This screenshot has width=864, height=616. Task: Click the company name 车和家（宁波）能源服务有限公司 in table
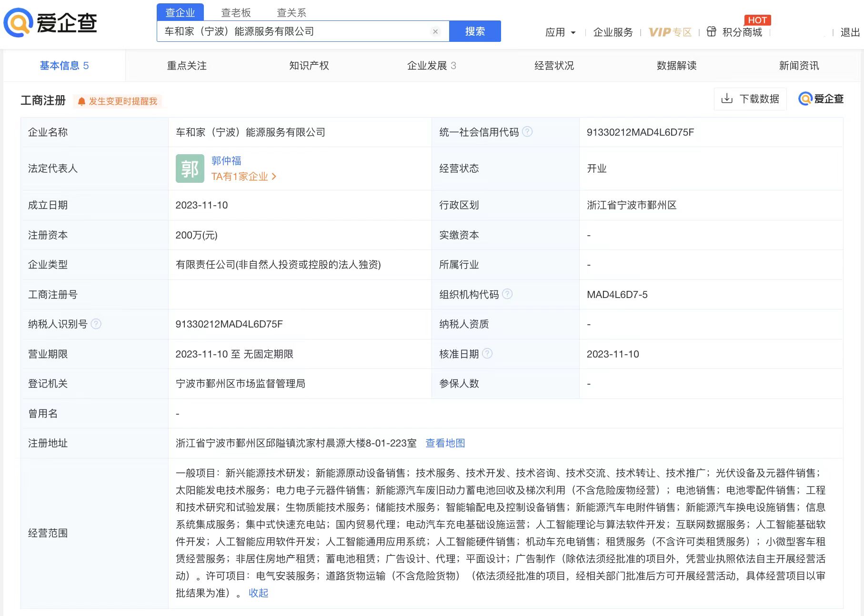click(x=251, y=132)
